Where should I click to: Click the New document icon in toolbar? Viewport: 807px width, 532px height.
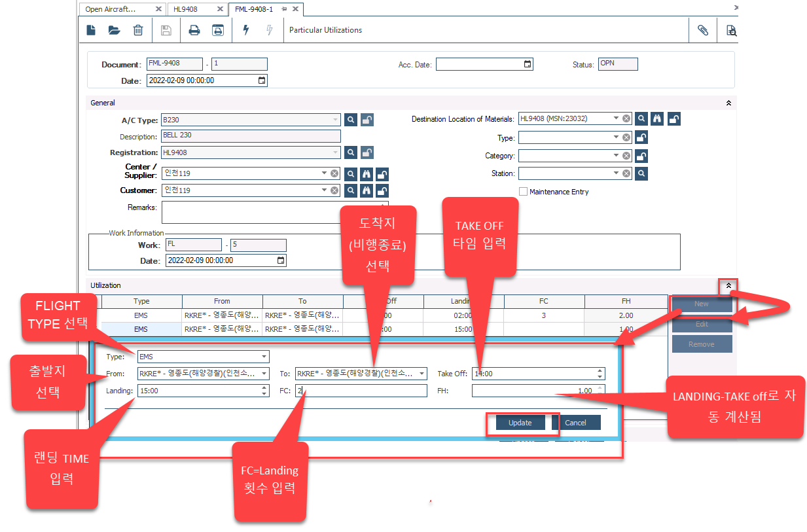[92, 30]
